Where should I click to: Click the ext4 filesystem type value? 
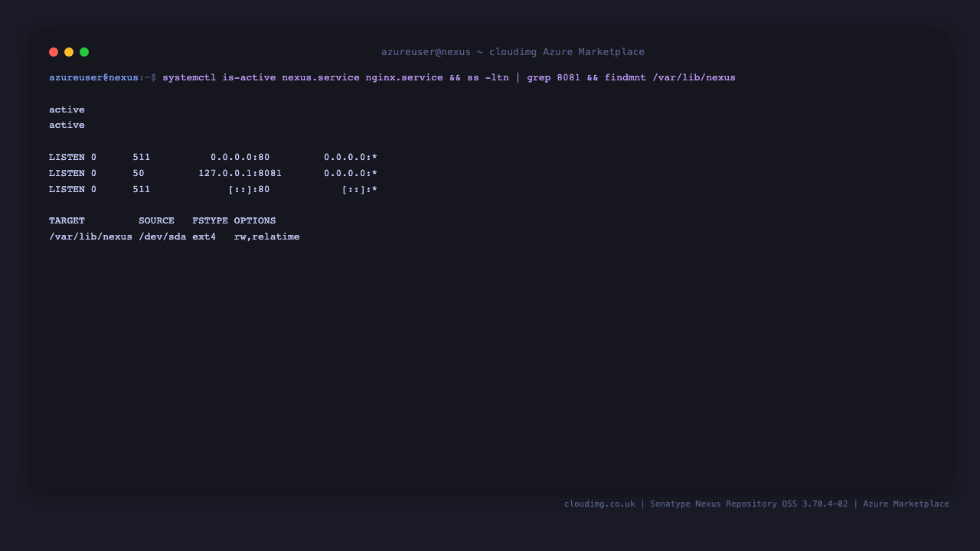coord(204,236)
